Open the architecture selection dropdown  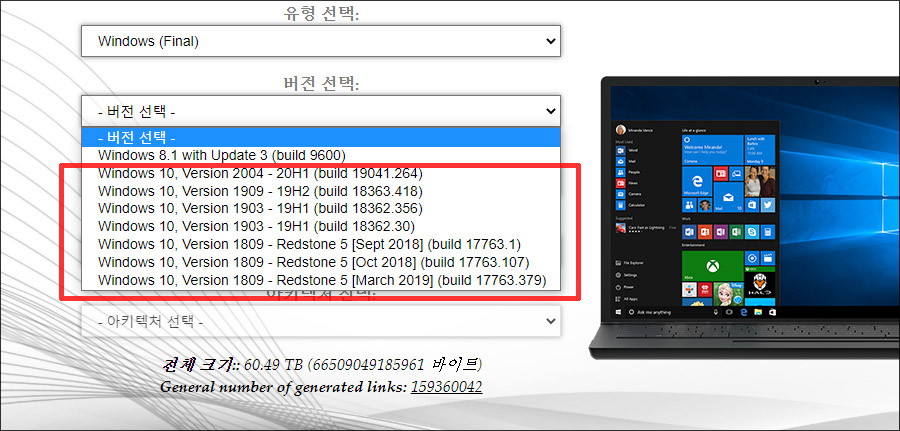[x=320, y=321]
